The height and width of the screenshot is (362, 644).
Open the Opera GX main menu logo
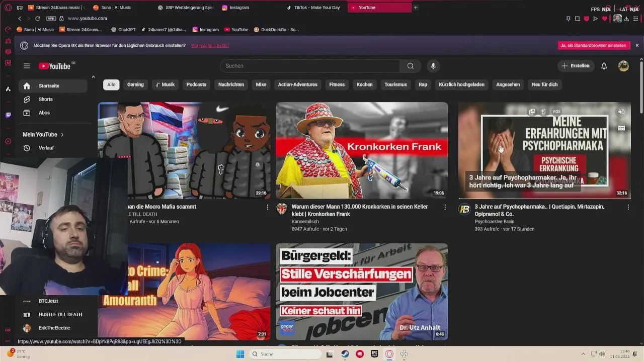coord(8,8)
